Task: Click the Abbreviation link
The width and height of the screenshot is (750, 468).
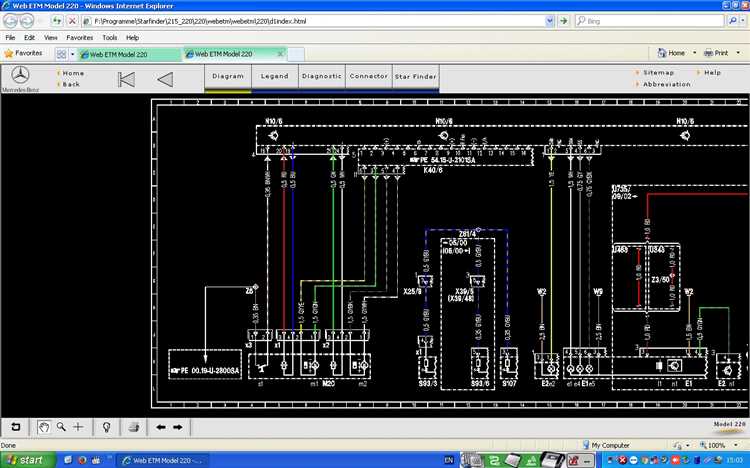Action: point(666,84)
